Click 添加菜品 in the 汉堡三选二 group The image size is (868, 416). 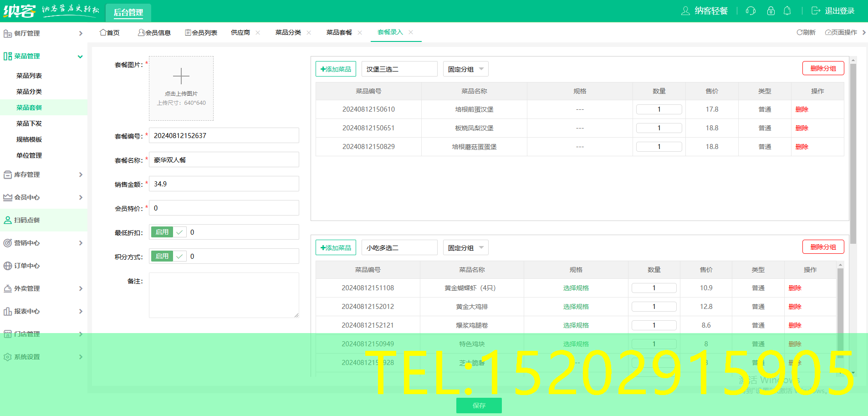click(x=336, y=69)
